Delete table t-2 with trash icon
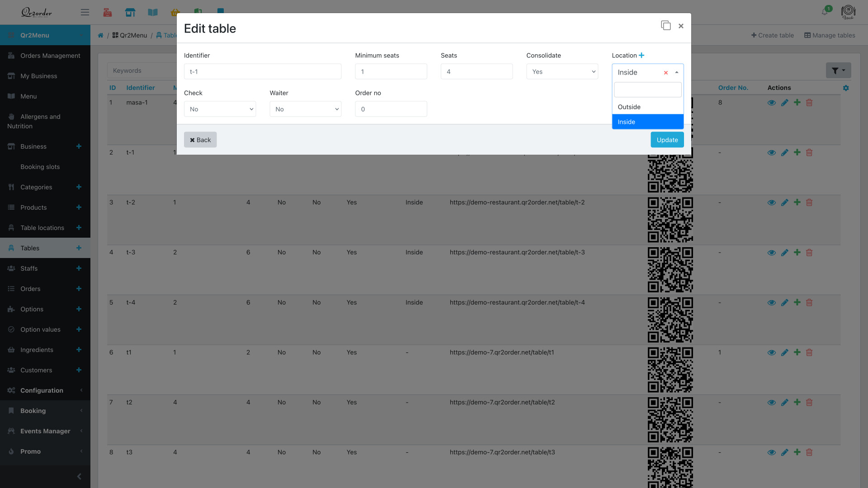This screenshot has width=868, height=488. point(809,202)
